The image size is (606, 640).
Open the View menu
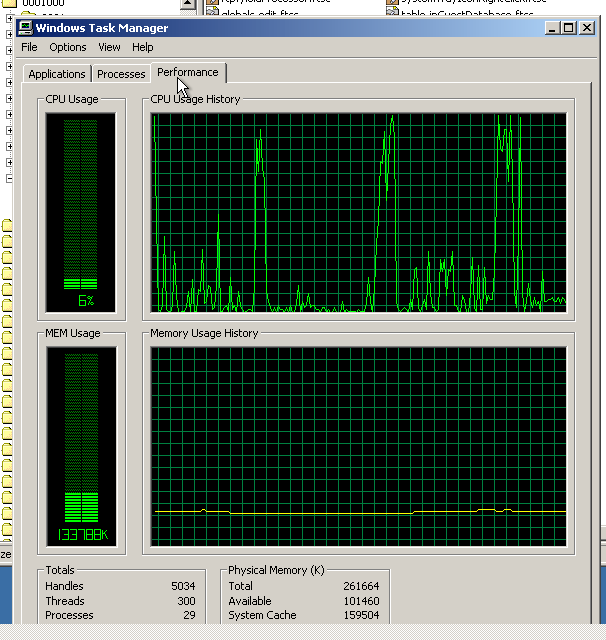pos(109,47)
